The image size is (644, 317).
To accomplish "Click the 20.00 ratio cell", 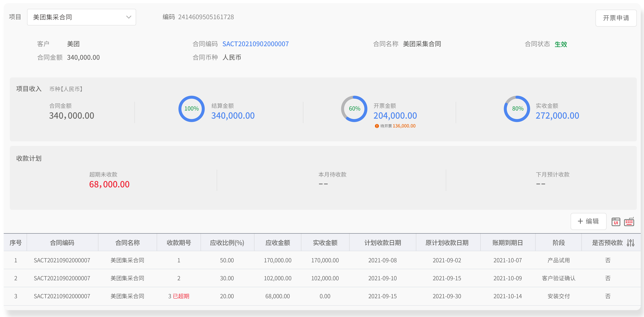I will click(x=227, y=296).
